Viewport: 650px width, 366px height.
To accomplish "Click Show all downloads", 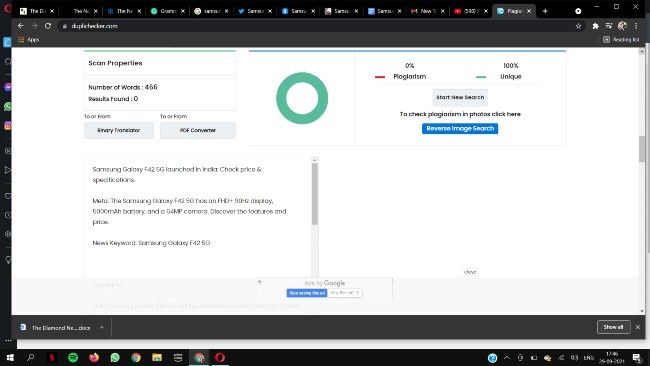I will click(x=614, y=327).
